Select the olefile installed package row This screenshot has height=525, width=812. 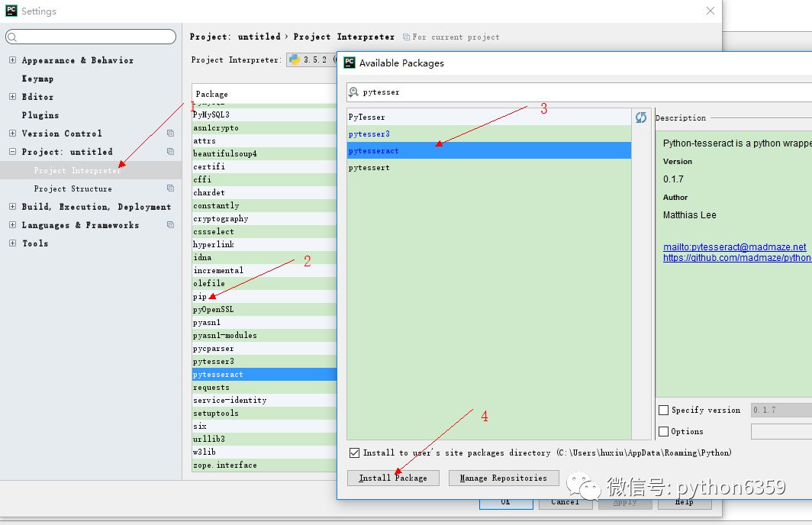click(x=264, y=283)
